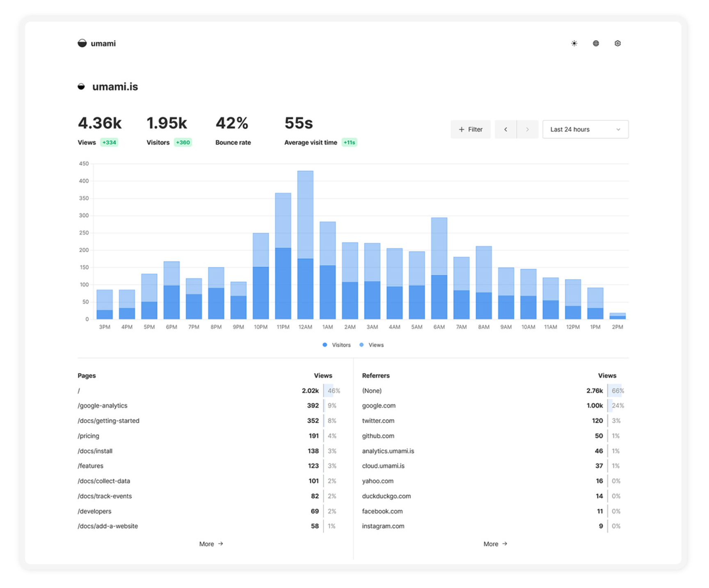Image resolution: width=709 pixels, height=588 pixels.
Task: Click the yahoo.com referrer row
Action: (493, 481)
